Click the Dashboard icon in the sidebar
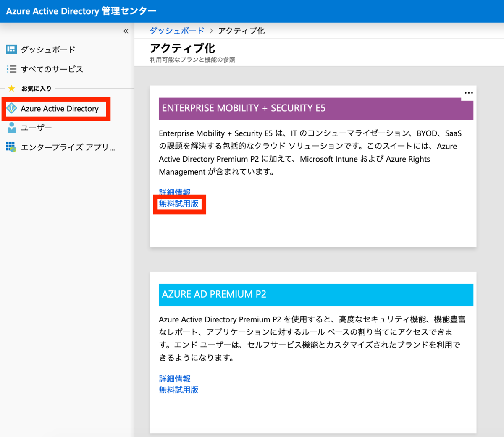 point(11,50)
